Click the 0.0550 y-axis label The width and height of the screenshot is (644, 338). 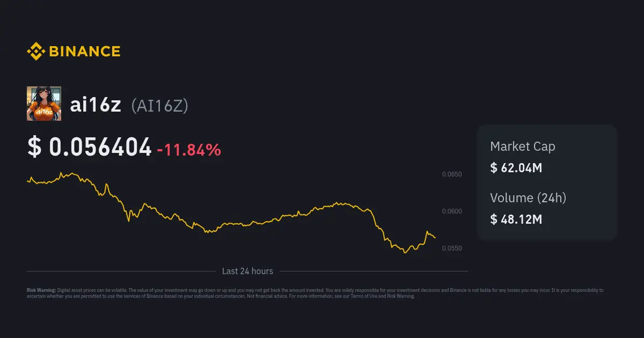[x=451, y=248]
